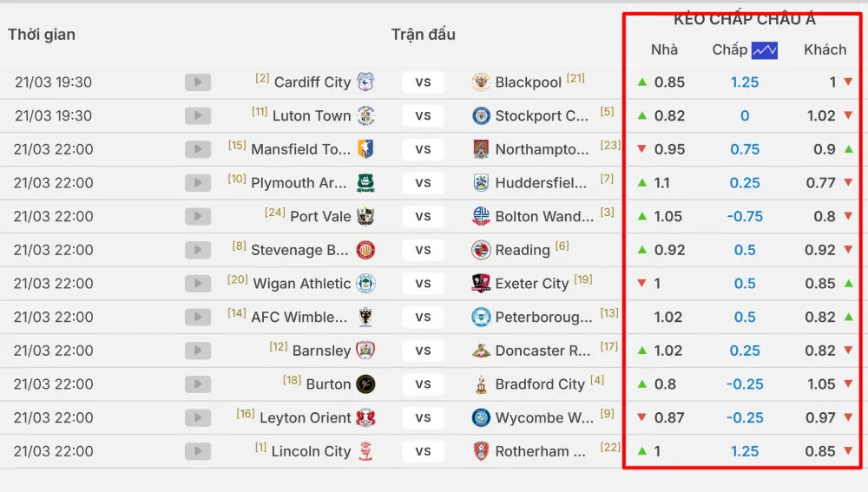Click the Thời gian column header
The width and height of the screenshot is (868, 492).
tap(42, 35)
